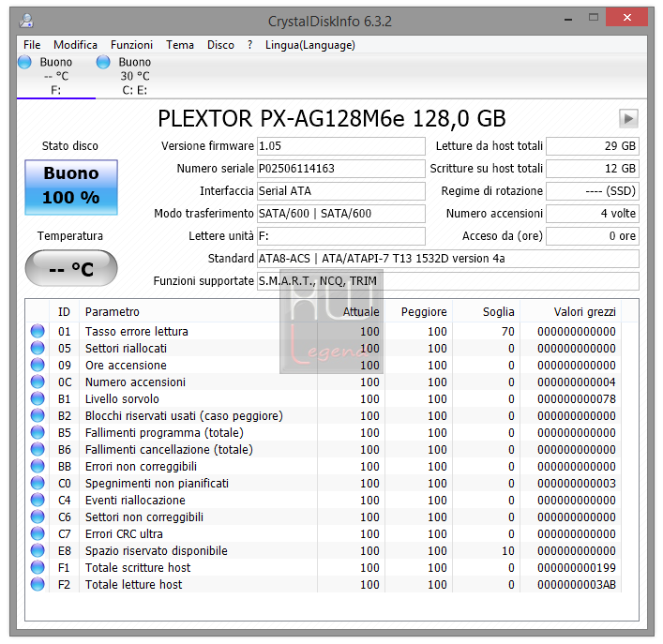This screenshot has height=644, width=663.
Task: Click status orb of Eventi riallocazione row
Action: (38, 500)
